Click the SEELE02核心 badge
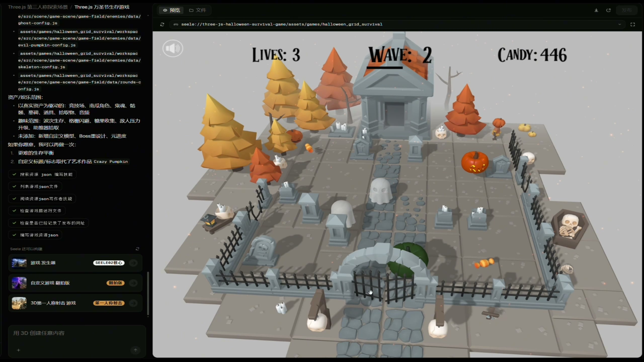The width and height of the screenshot is (644, 362). click(109, 263)
